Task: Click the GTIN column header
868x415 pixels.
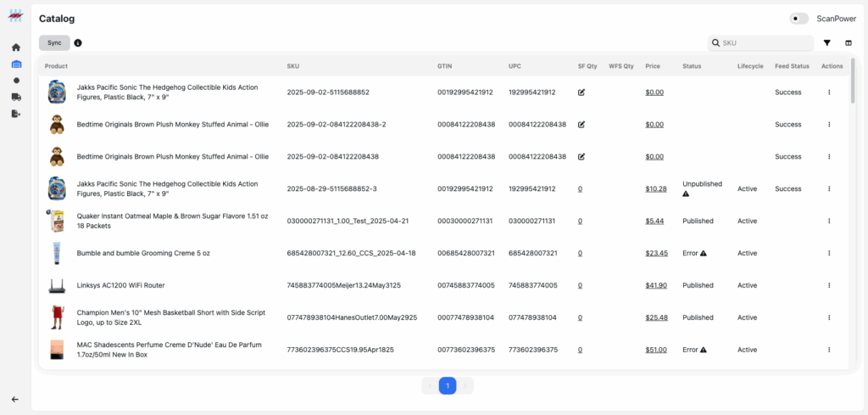Action: (x=444, y=66)
